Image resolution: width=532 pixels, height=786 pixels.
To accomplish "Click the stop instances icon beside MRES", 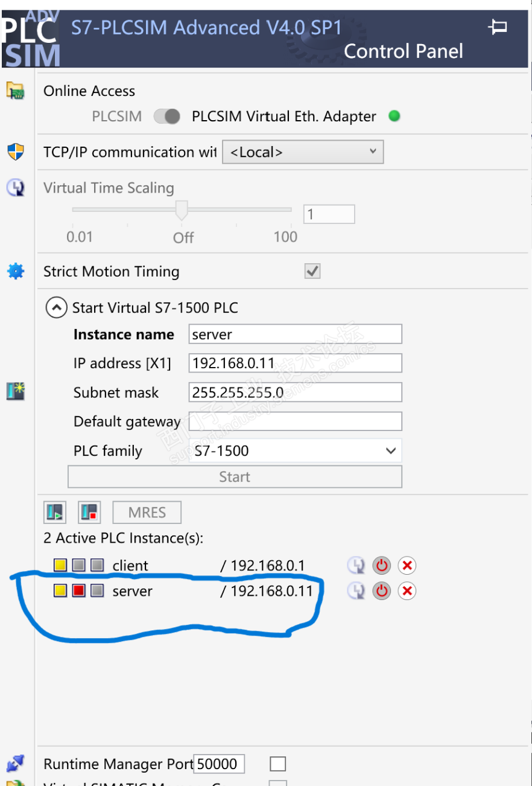I will [89, 513].
